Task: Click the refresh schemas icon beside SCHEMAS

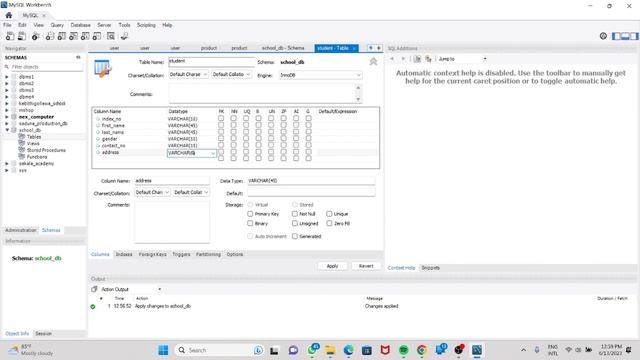Action: click(x=78, y=58)
